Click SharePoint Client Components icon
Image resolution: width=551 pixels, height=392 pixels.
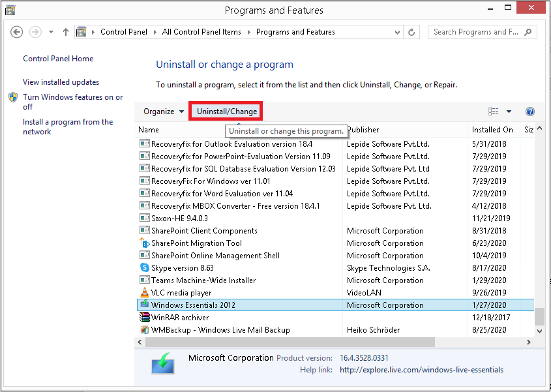pos(144,231)
